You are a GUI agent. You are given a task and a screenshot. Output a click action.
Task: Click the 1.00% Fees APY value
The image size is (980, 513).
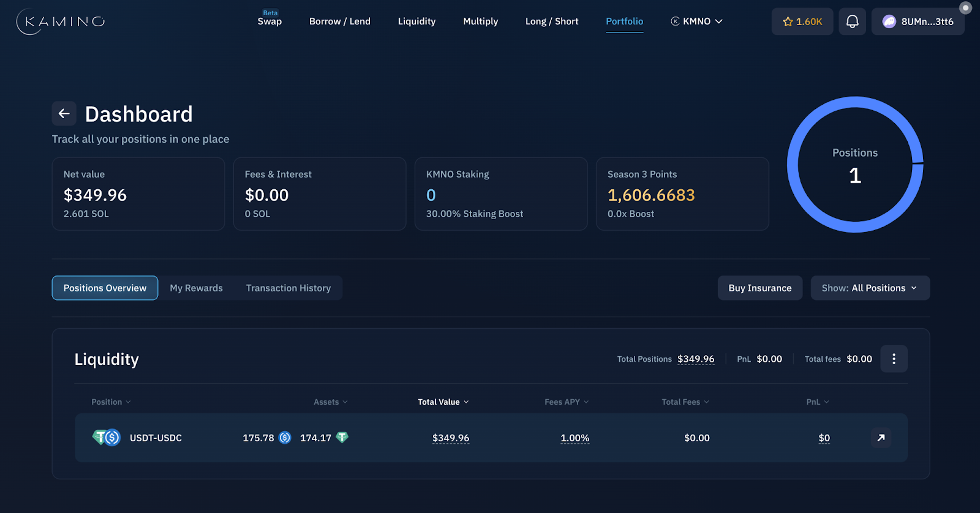575,438
